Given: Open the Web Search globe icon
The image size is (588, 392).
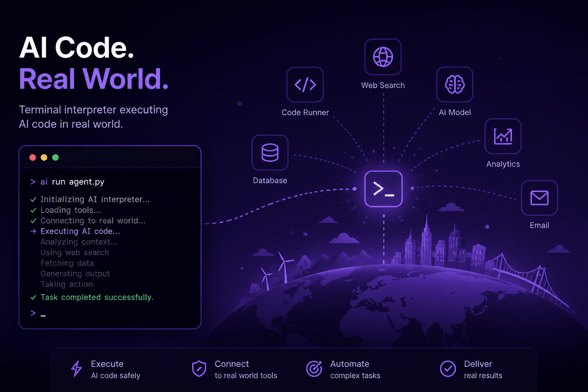Looking at the screenshot, I should click(x=383, y=57).
